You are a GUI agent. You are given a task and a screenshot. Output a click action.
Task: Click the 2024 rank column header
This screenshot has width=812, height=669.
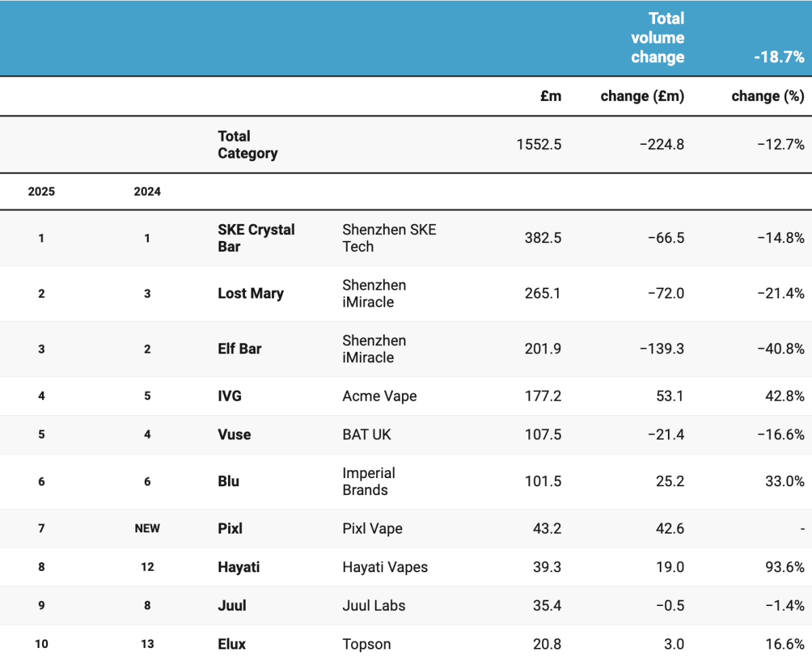click(x=148, y=192)
